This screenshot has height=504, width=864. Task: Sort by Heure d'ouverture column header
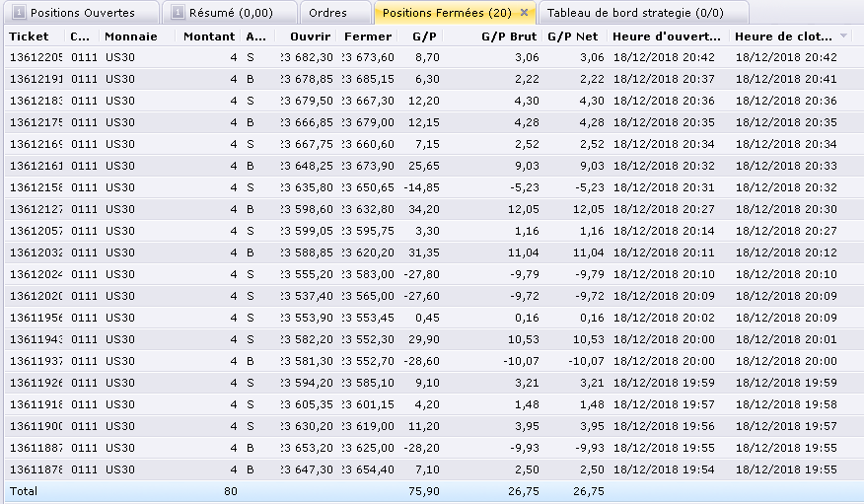click(670, 36)
